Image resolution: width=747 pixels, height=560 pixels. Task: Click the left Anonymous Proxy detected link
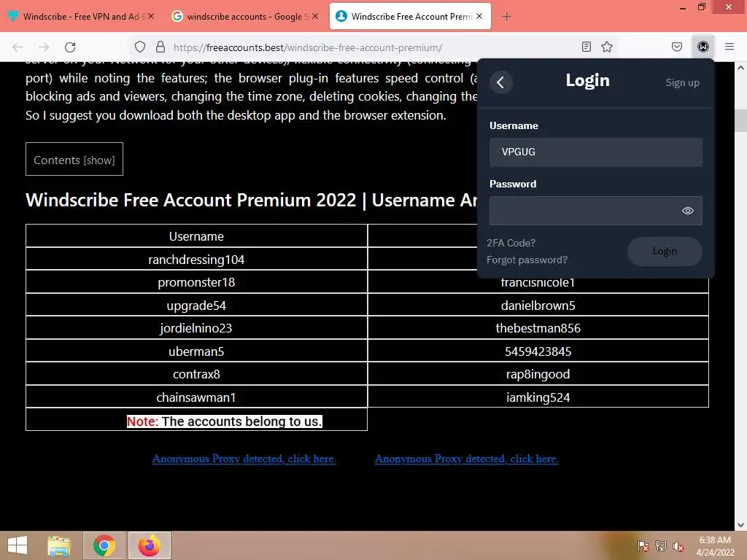click(x=244, y=459)
